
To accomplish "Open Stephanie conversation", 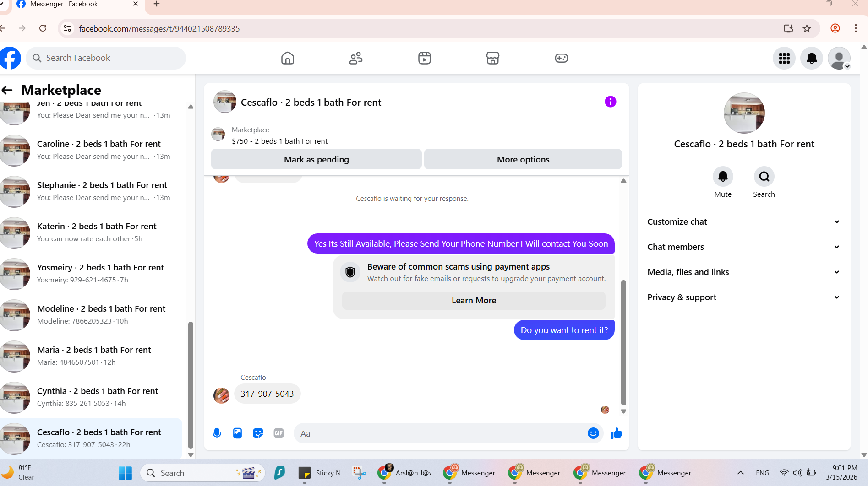I will tap(92, 191).
